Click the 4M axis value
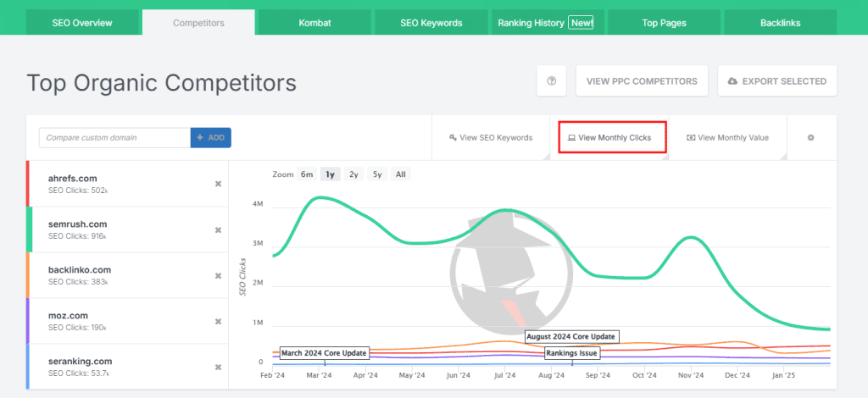This screenshot has width=868, height=398. (x=258, y=204)
